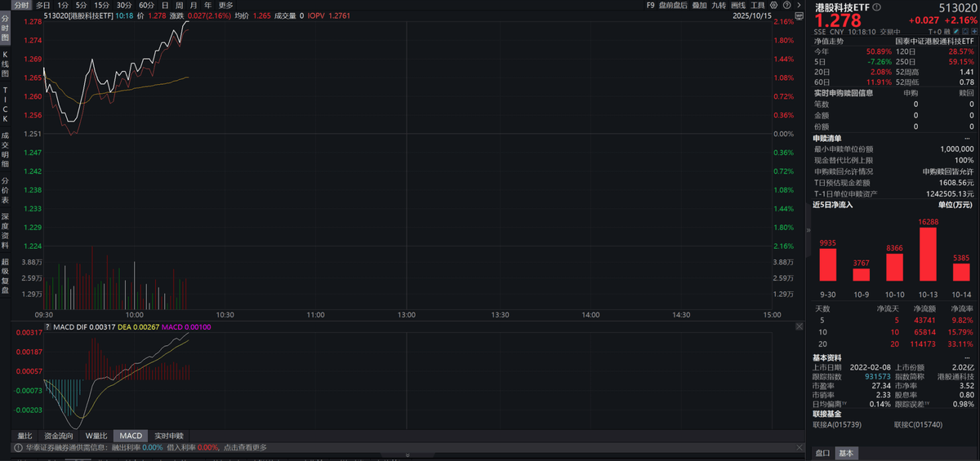Image resolution: width=980 pixels, height=461 pixels.
Task: Toggle the 九转 indicator
Action: pyautogui.click(x=719, y=5)
